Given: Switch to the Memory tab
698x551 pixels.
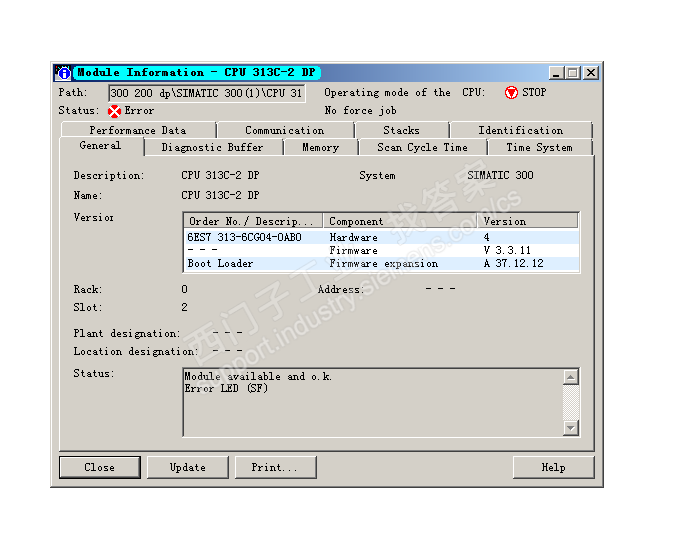Looking at the screenshot, I should coord(321,147).
